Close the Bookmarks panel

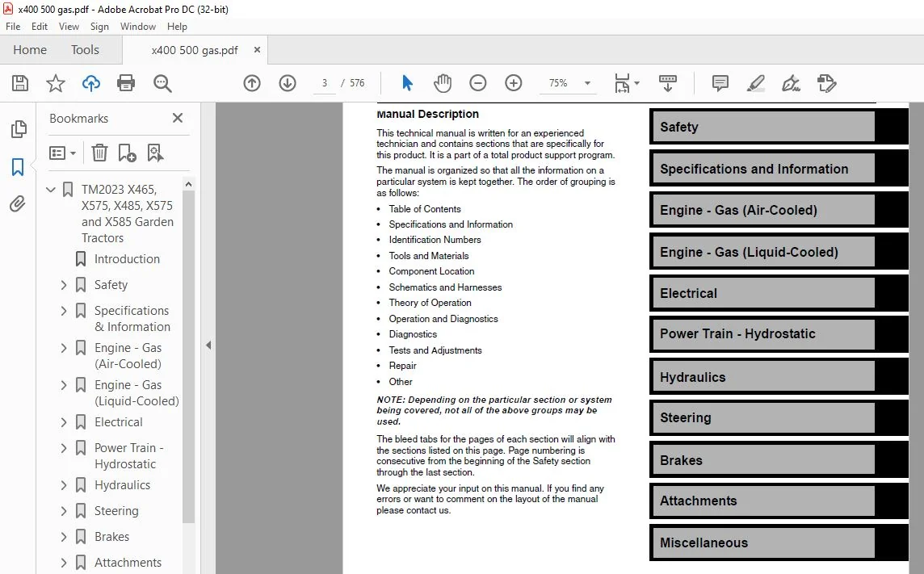[x=178, y=118]
